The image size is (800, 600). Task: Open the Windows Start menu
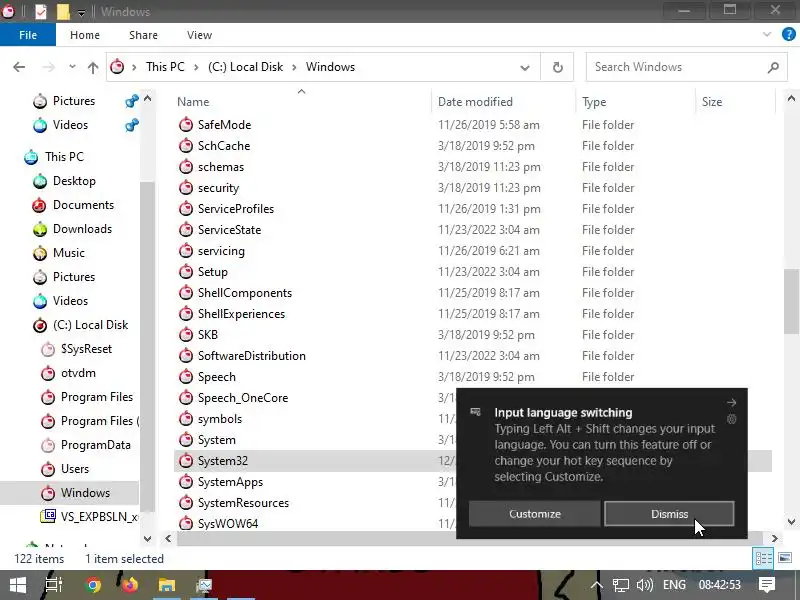pos(18,585)
